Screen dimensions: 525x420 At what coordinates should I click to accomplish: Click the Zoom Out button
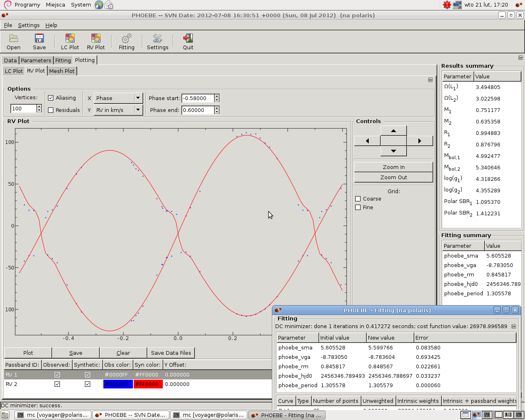tap(393, 177)
